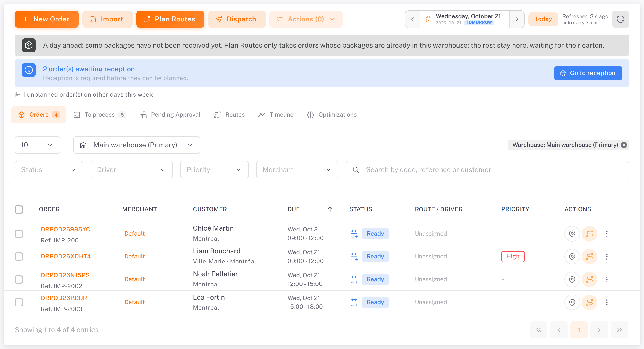Click route icon for Noah Pelletier order
This screenshot has width=644, height=349.
pos(590,279)
